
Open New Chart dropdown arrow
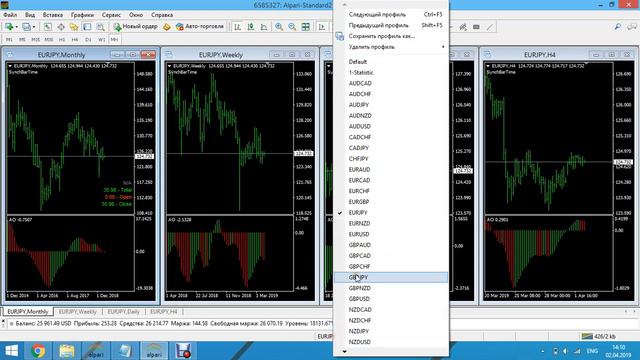(16, 27)
